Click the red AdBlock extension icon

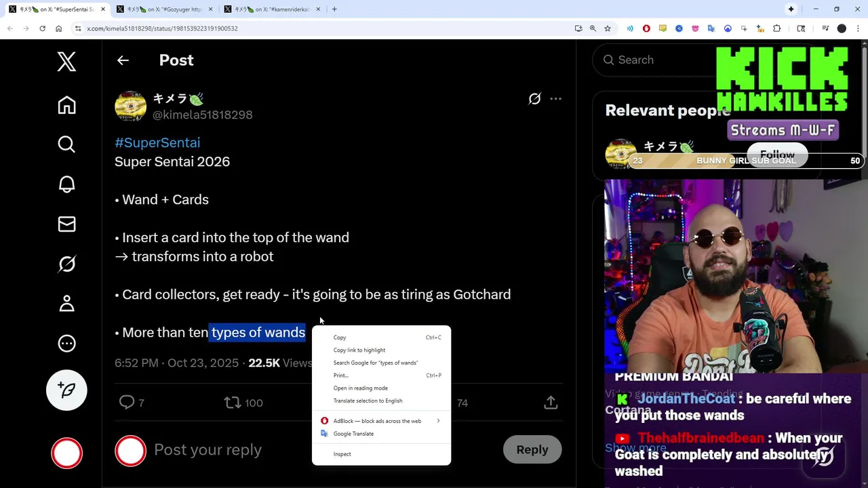point(646,28)
